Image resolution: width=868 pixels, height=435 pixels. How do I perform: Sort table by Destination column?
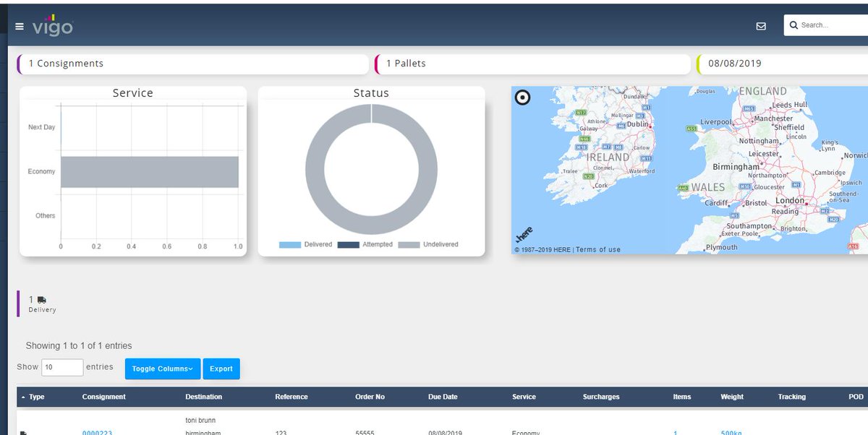(x=204, y=397)
